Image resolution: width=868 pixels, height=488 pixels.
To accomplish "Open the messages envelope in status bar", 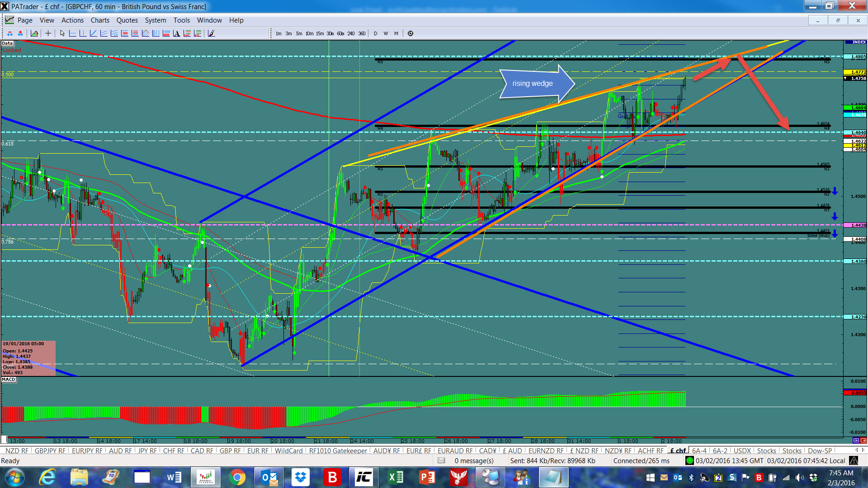I will [x=441, y=461].
